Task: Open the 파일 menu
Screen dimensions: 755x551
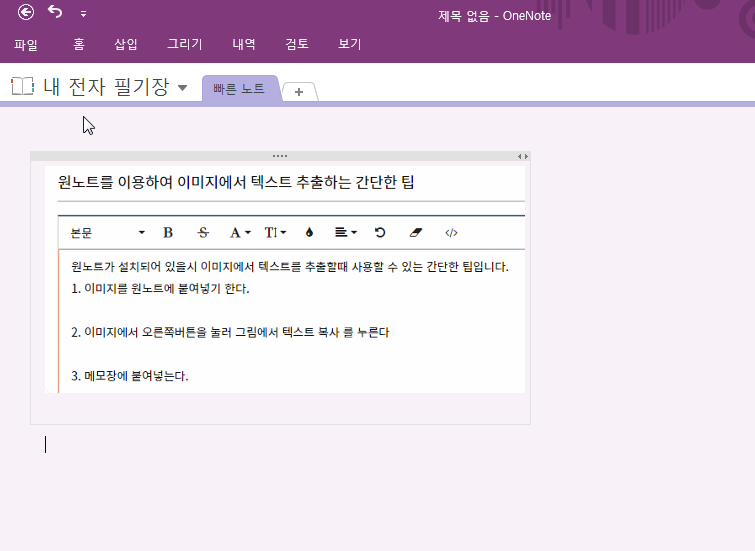Action: click(26, 44)
